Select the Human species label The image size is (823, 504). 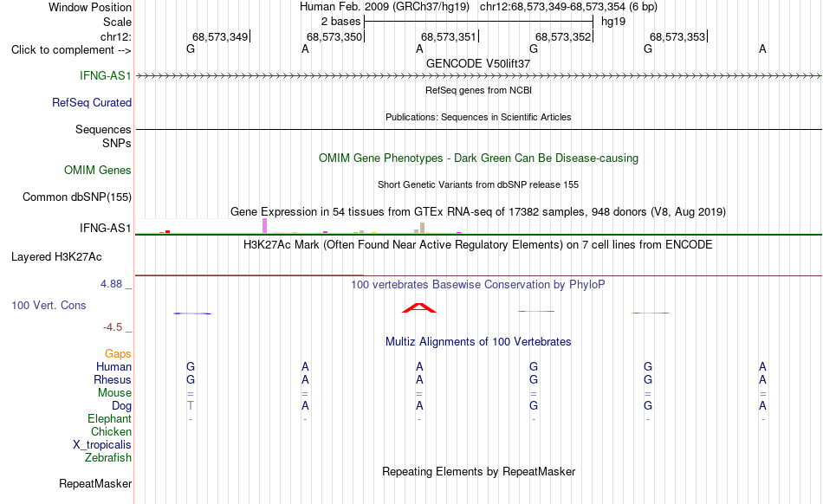pos(113,366)
